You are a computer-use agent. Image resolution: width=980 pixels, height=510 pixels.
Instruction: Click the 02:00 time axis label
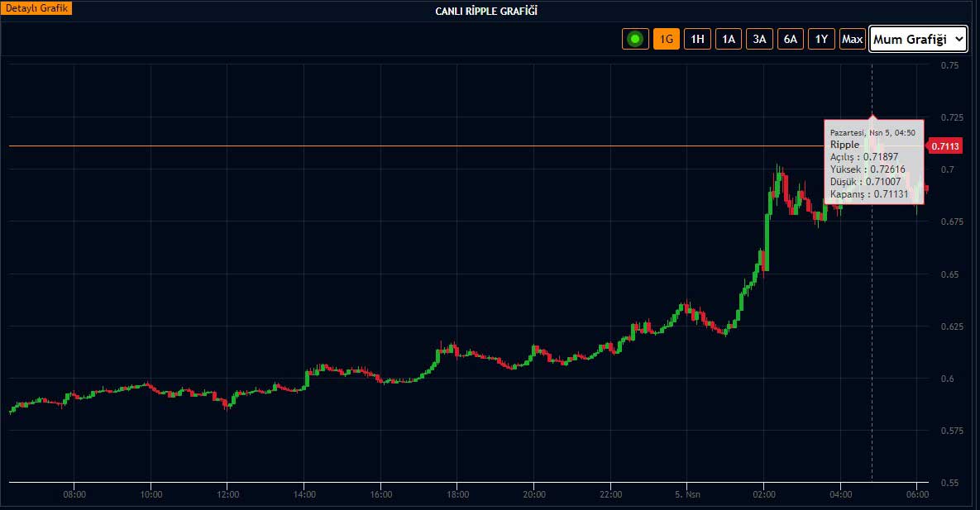pos(764,494)
